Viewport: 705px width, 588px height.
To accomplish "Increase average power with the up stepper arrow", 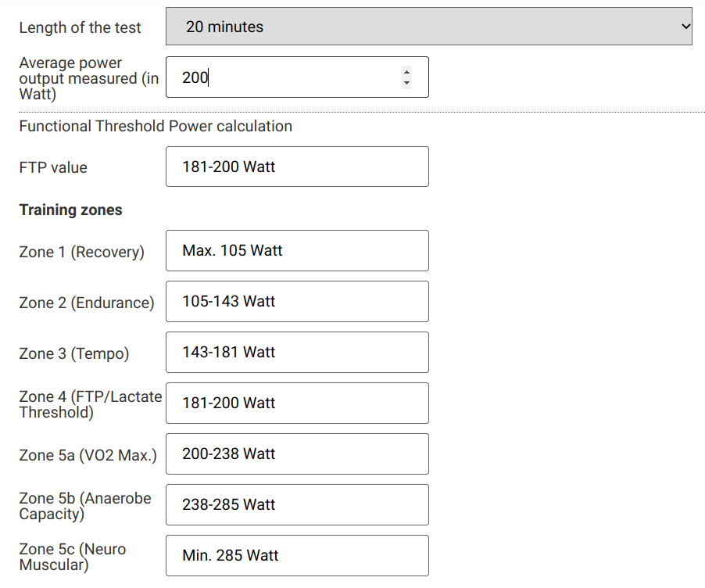I will 406,72.
